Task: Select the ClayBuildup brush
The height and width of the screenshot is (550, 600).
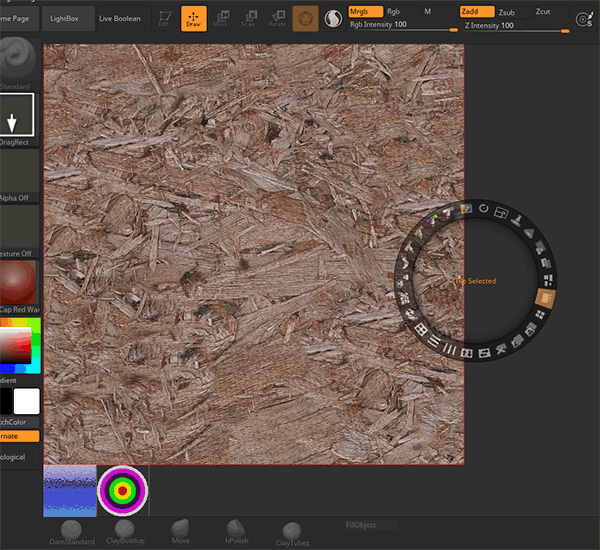Action: [125, 529]
